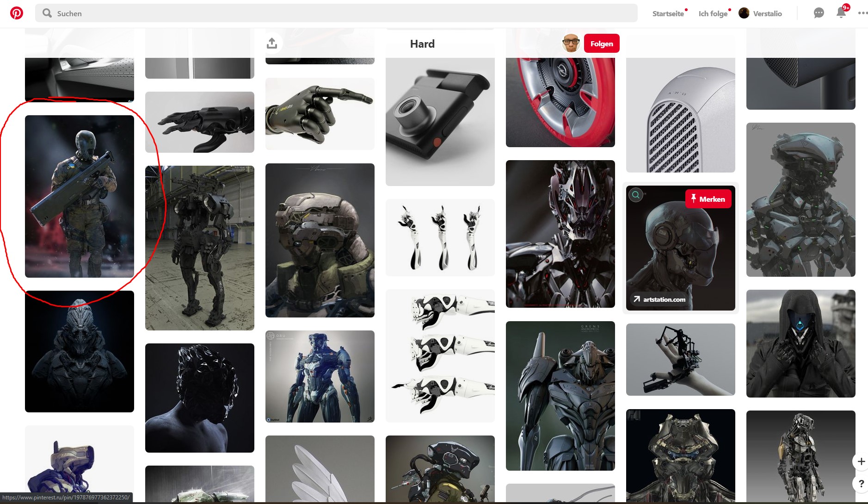
Task: Open the dark robot with shoulder cannon pin
Action: click(x=560, y=396)
